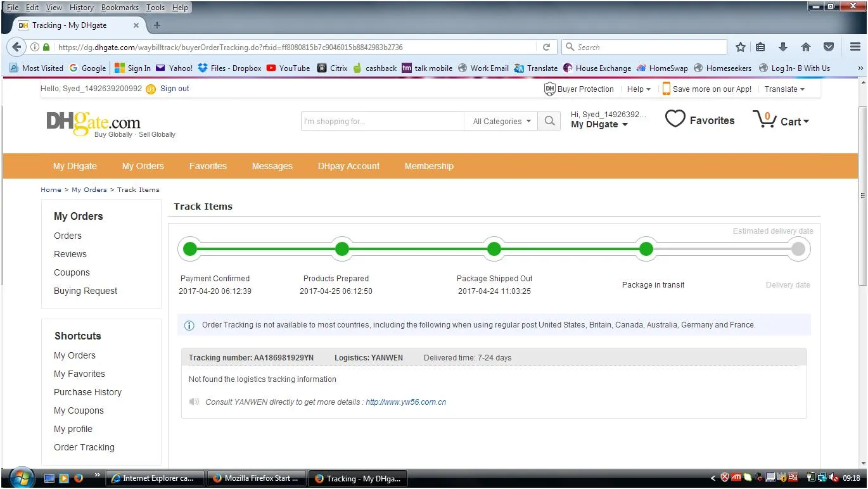
Task: Click the Package in transit progress marker
Action: (x=646, y=249)
